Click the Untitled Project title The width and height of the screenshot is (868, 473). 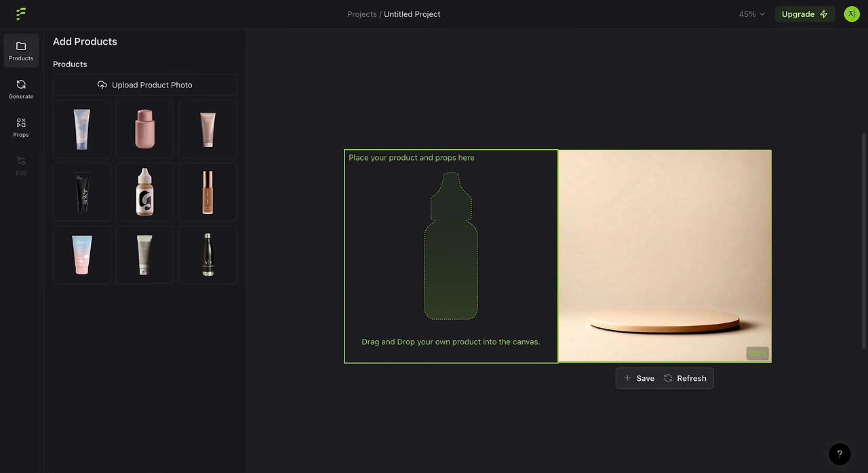tap(412, 14)
